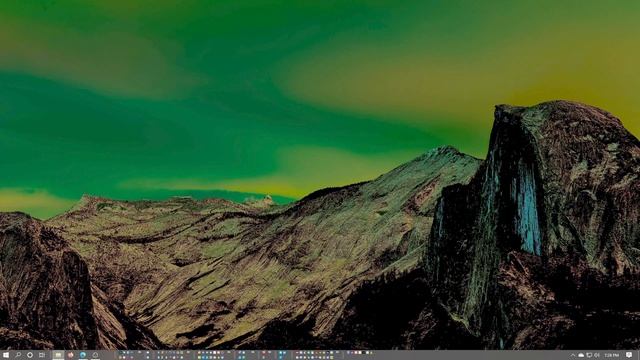Open network status tray icon
The width and height of the screenshot is (640, 360).
click(589, 356)
